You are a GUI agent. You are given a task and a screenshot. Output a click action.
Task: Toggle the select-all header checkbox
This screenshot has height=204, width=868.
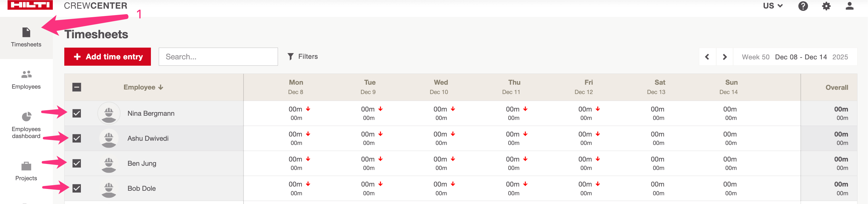coord(77,87)
